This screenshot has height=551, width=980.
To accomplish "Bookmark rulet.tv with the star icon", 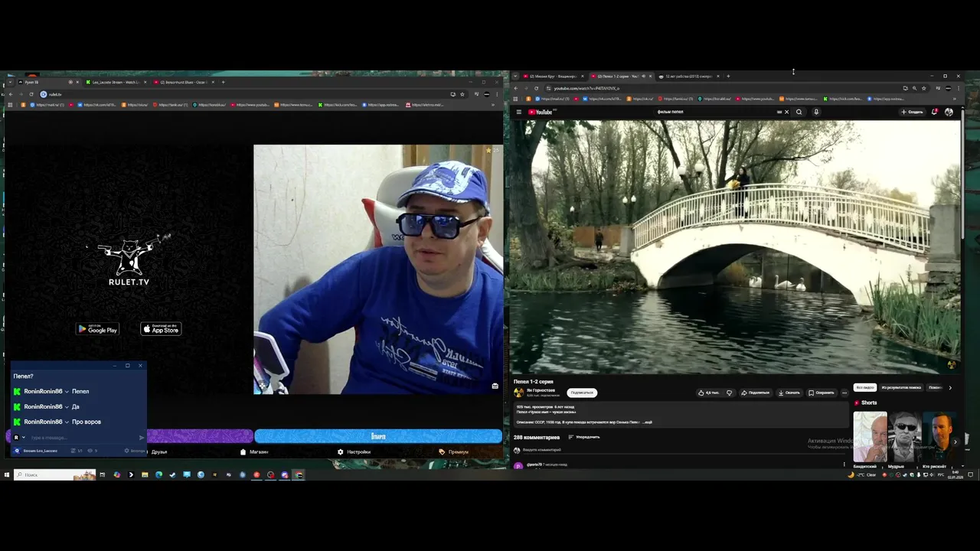I will [462, 94].
